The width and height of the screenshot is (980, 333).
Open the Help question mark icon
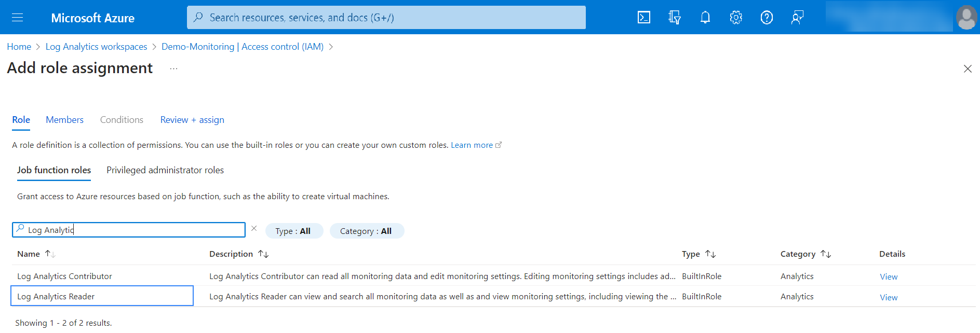766,18
